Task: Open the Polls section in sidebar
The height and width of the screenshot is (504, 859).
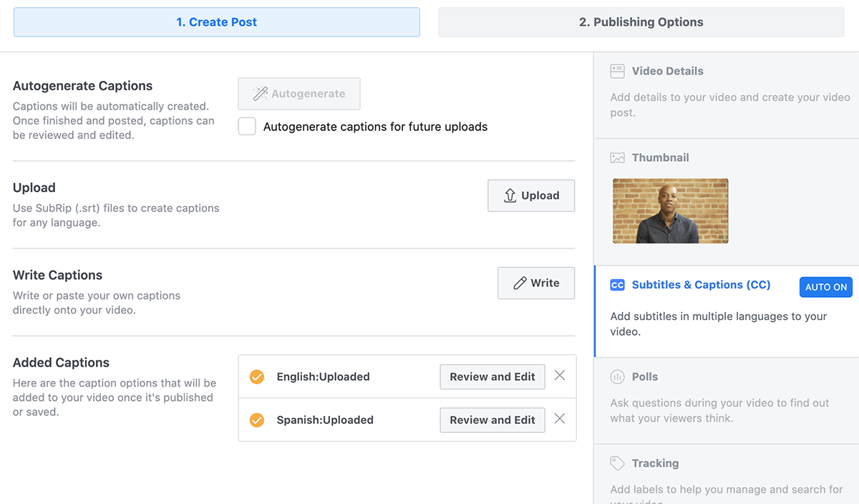Action: click(644, 377)
